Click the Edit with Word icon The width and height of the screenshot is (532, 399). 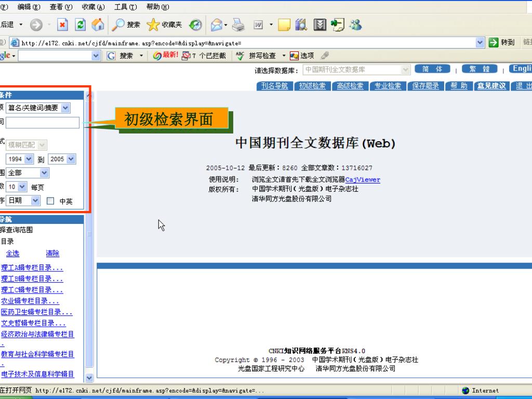[258, 25]
